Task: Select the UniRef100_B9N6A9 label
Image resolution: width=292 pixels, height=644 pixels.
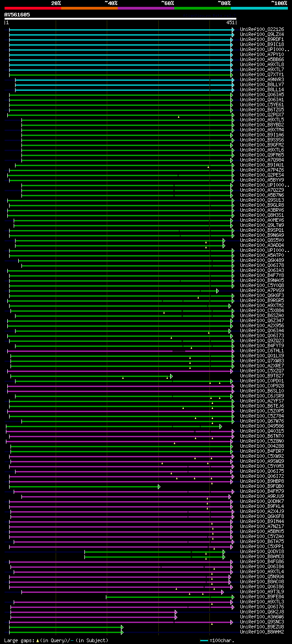Action: point(262,235)
